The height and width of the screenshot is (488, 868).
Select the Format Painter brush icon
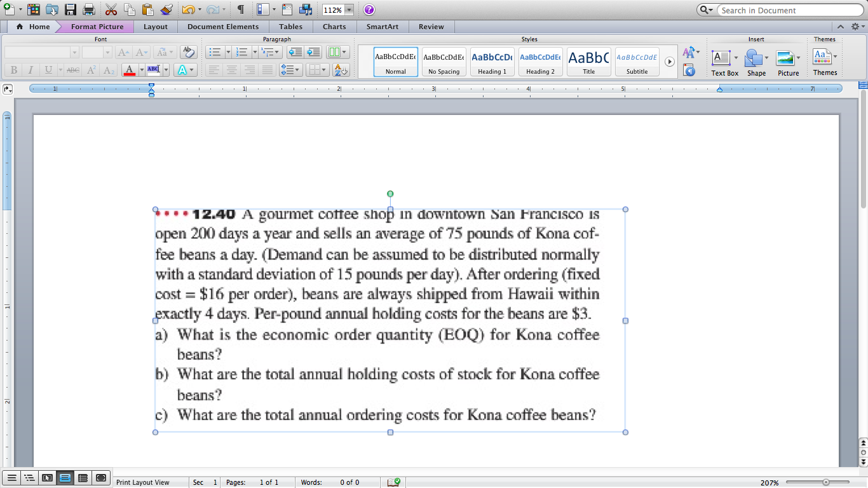coord(165,10)
